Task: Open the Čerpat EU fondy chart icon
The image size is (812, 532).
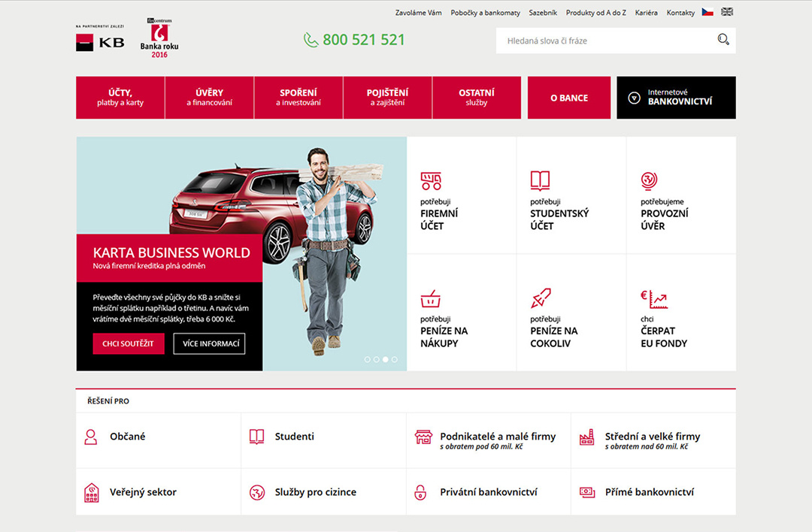Action: [x=653, y=299]
